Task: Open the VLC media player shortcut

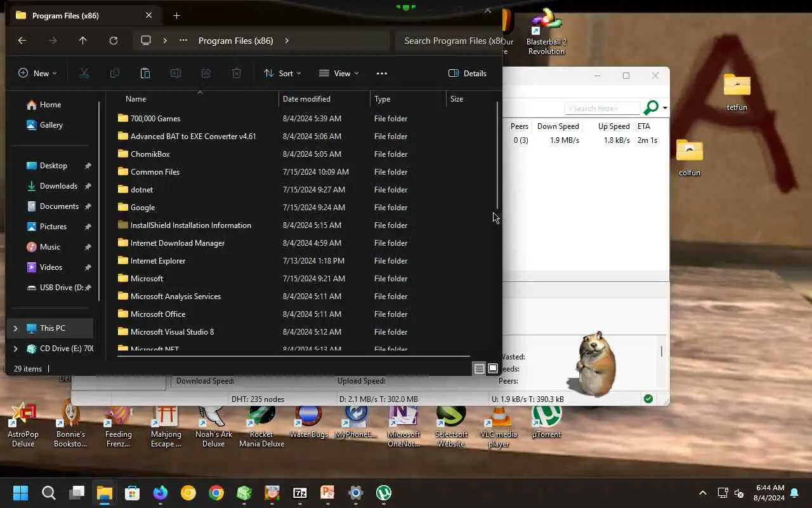Action: (x=499, y=425)
